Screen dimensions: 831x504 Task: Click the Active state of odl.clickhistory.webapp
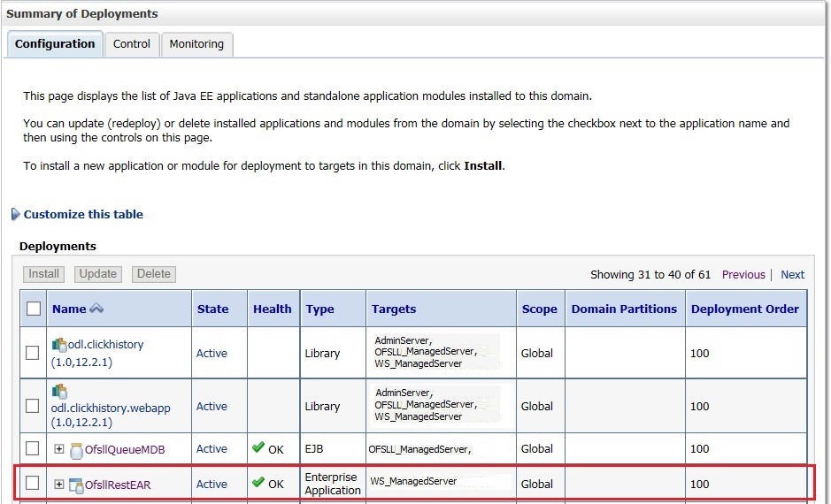point(212,406)
